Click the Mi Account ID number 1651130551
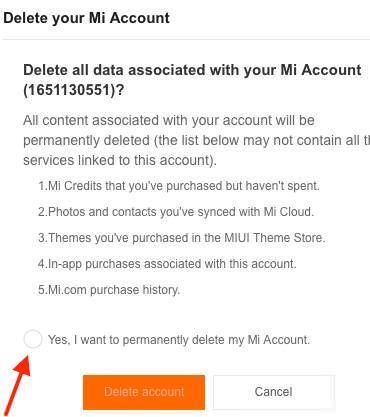370x417 pixels. [x=69, y=90]
